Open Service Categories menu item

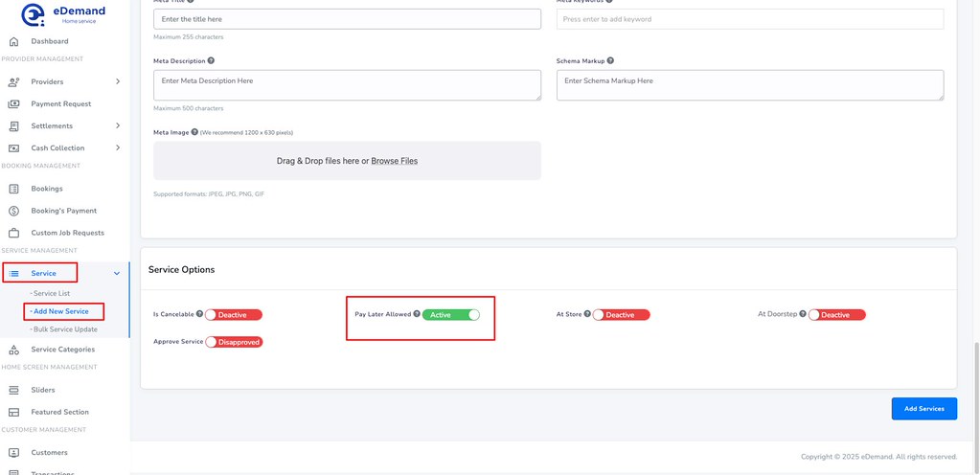tap(65, 350)
